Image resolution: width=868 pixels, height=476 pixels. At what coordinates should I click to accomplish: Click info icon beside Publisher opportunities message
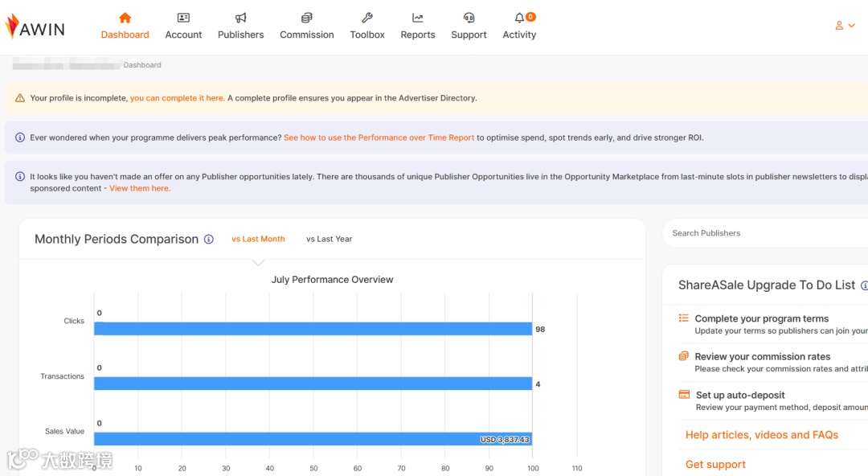coord(20,176)
